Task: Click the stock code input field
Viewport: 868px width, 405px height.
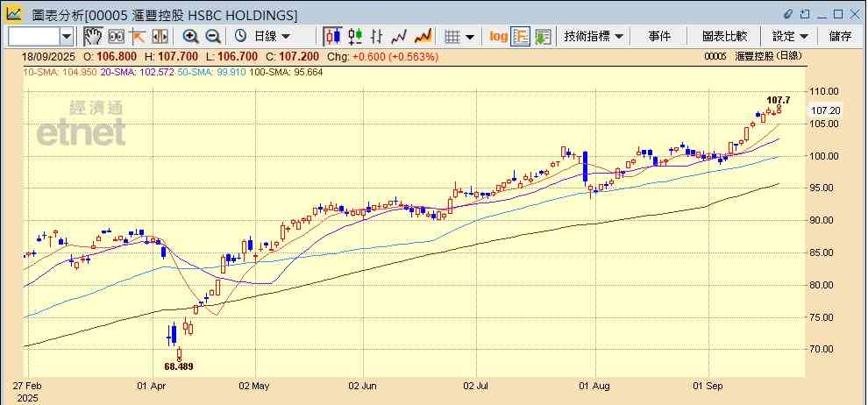Action: coord(34,37)
